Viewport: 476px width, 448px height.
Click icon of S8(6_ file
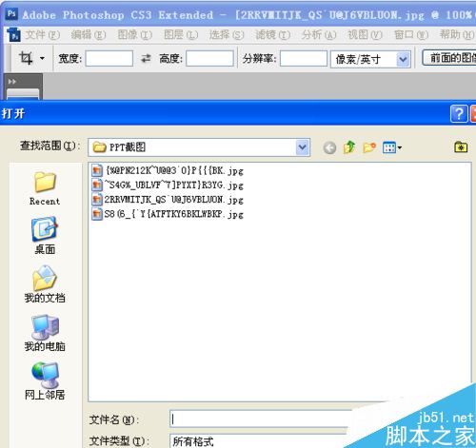pyautogui.click(x=97, y=214)
